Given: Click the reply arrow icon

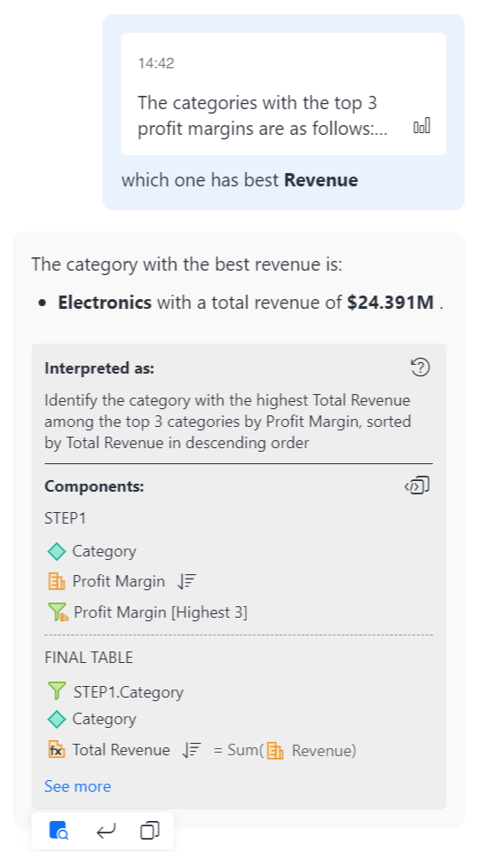Looking at the screenshot, I should tap(106, 831).
